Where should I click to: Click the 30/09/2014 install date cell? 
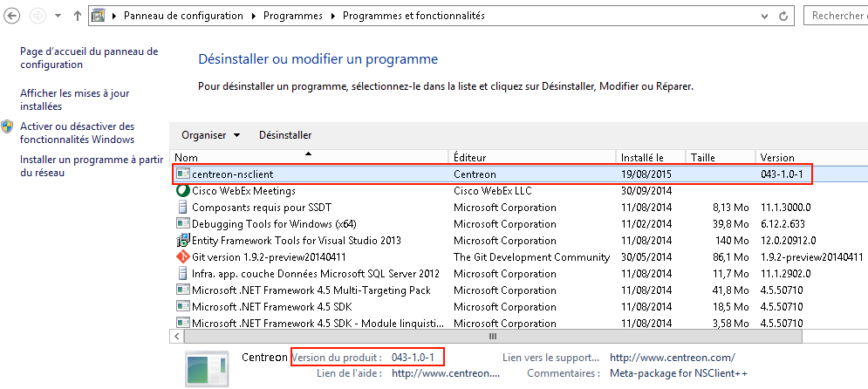coord(646,191)
